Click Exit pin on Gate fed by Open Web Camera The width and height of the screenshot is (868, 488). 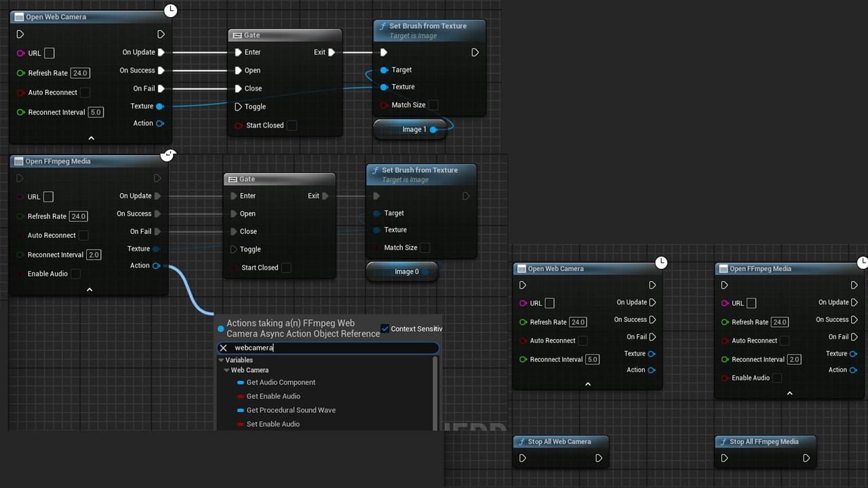pos(332,52)
